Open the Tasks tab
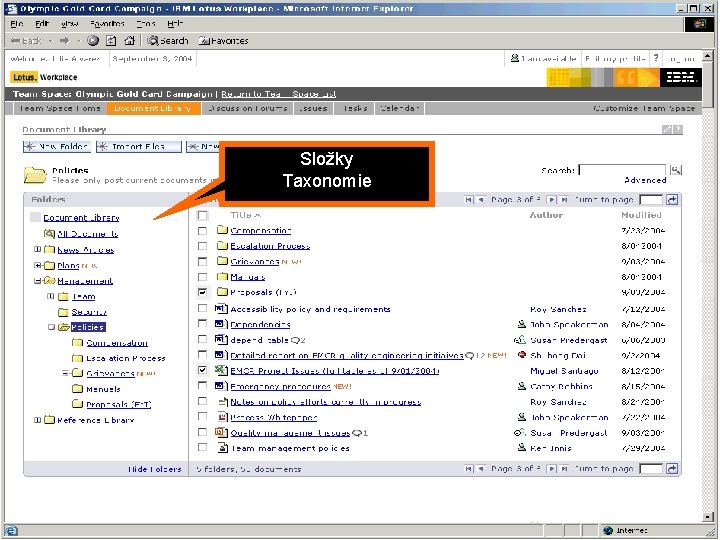Image resolution: width=720 pixels, height=540 pixels. click(x=354, y=108)
